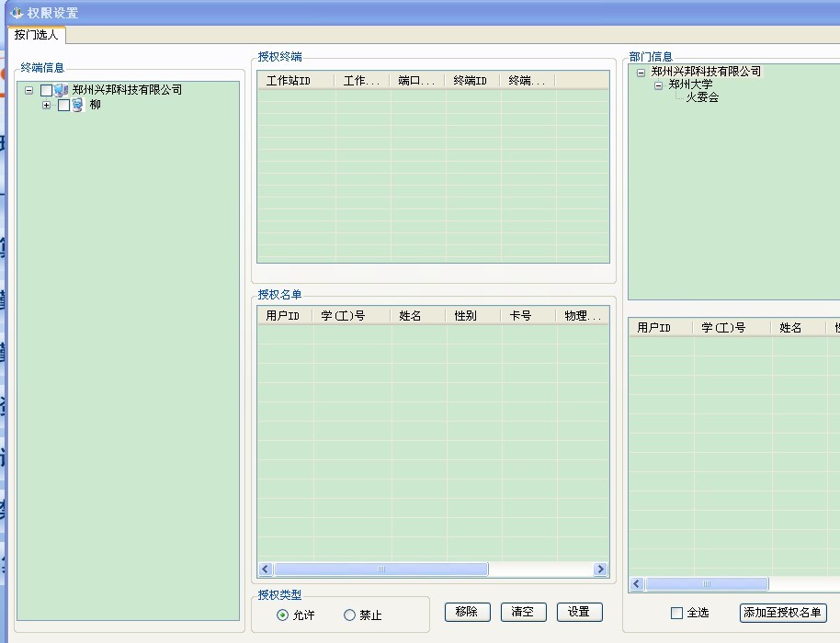Screen dimensions: 840x643
Task: Select 郑州大学 in the 部门信息 tree
Action: pyautogui.click(x=690, y=85)
